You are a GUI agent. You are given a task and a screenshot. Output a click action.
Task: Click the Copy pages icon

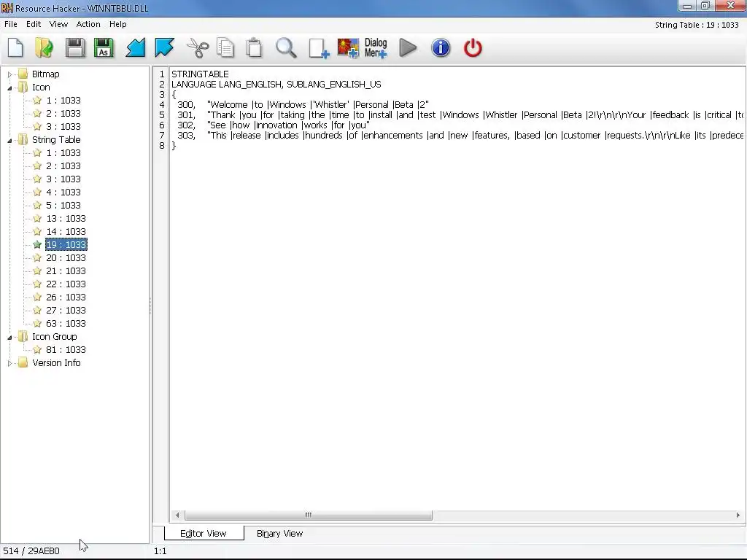(225, 48)
